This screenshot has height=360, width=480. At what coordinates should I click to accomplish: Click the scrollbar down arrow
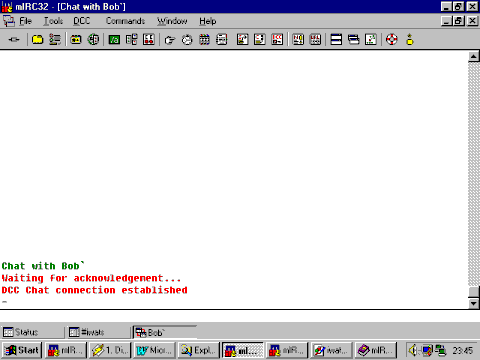click(x=474, y=303)
